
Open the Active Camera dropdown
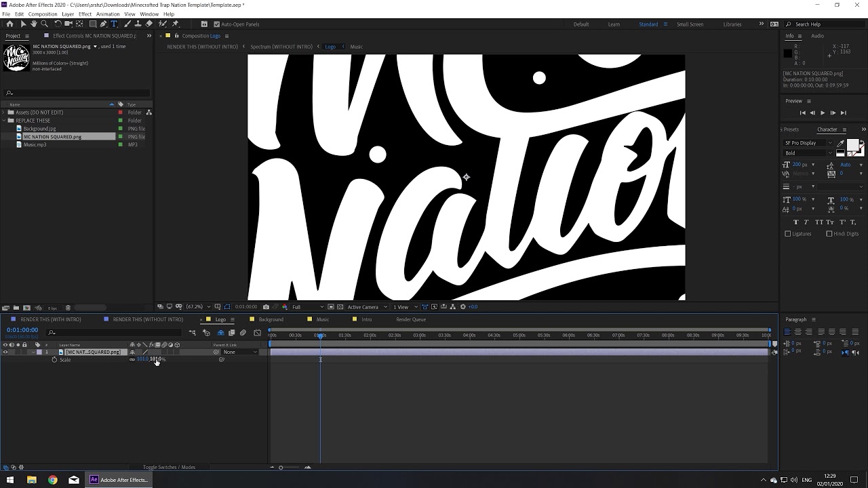(366, 307)
